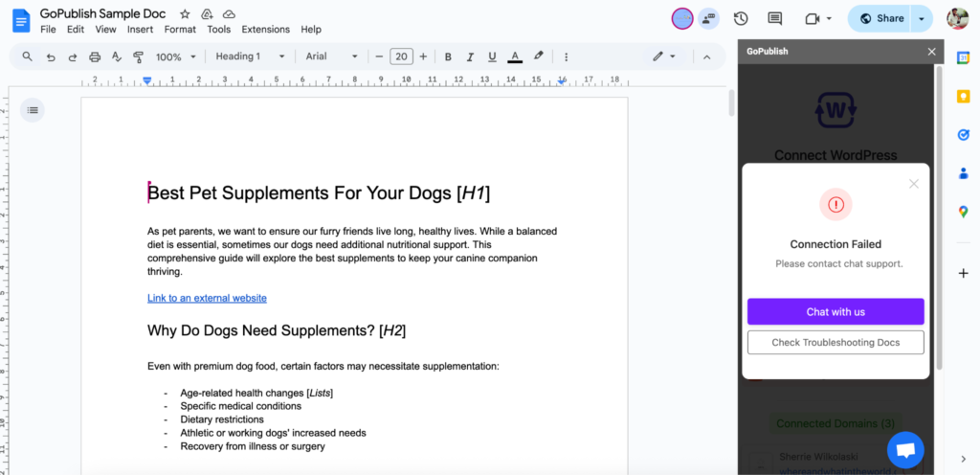Open Contacts in the side panel
The image size is (980, 475).
pos(963,173)
